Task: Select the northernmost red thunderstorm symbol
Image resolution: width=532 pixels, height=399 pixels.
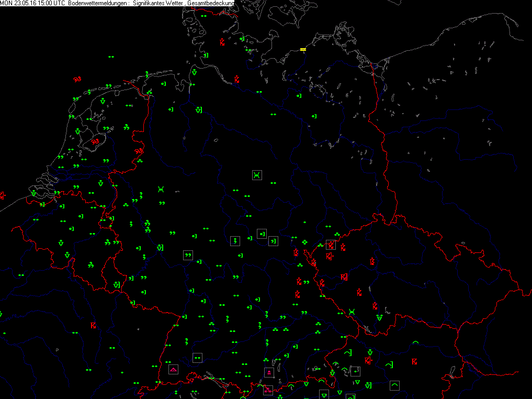Action: point(222,42)
